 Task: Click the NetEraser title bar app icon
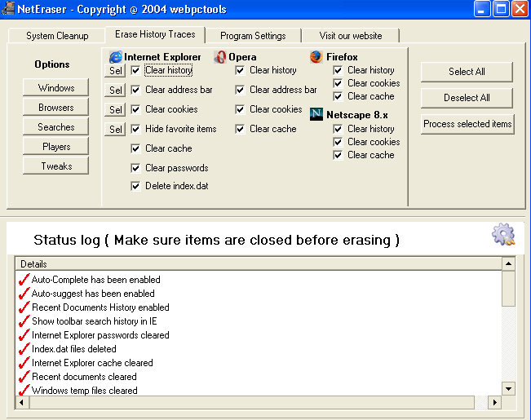tap(7, 9)
